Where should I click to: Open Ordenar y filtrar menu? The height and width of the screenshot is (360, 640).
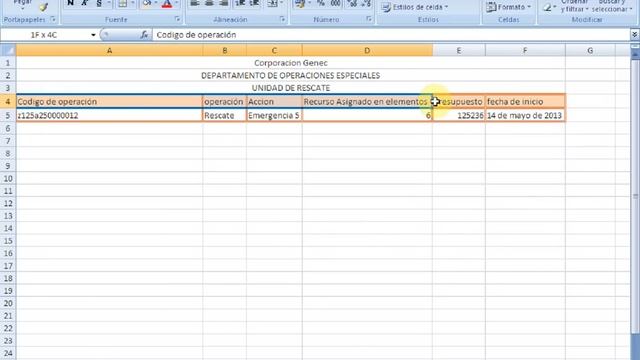pyautogui.click(x=575, y=6)
